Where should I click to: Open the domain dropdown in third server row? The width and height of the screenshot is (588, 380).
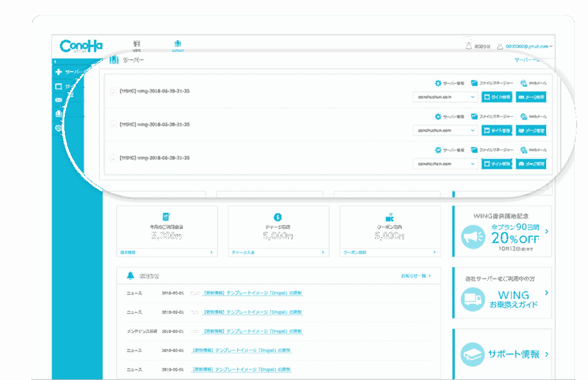446,164
